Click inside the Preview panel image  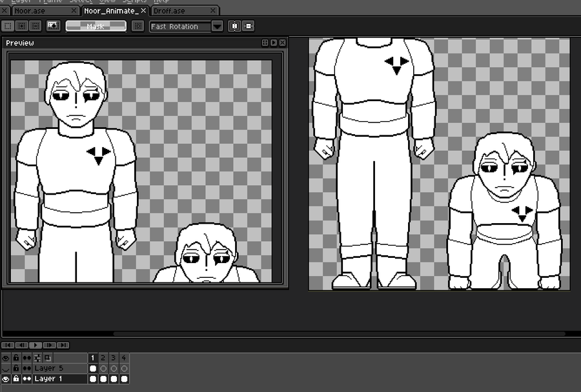tap(141, 171)
